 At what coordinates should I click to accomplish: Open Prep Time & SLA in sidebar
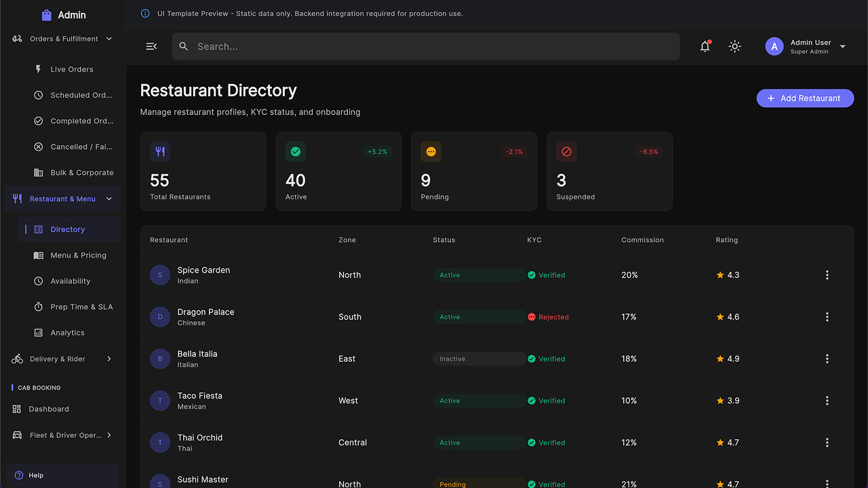click(70, 306)
